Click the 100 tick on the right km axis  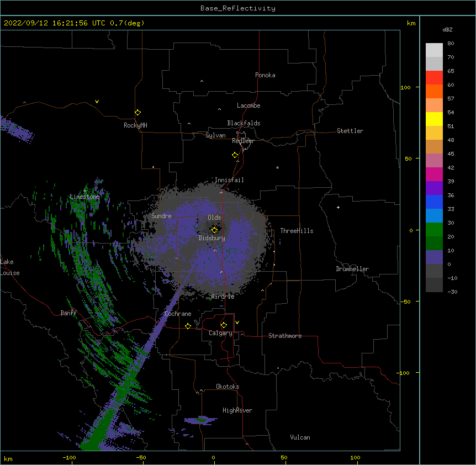[405, 87]
